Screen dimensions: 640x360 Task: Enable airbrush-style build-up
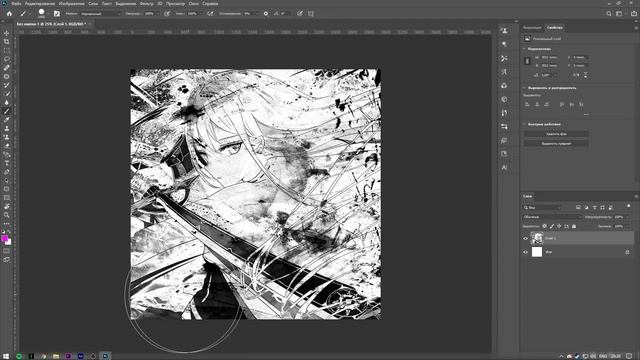click(210, 13)
